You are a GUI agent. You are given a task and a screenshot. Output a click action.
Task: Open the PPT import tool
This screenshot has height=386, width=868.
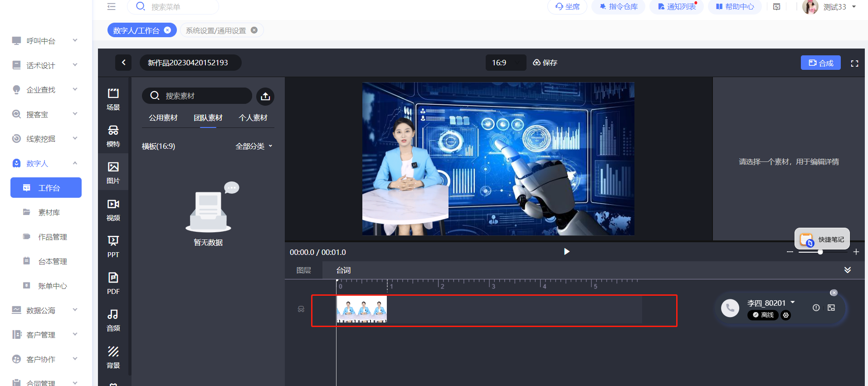pos(113,247)
